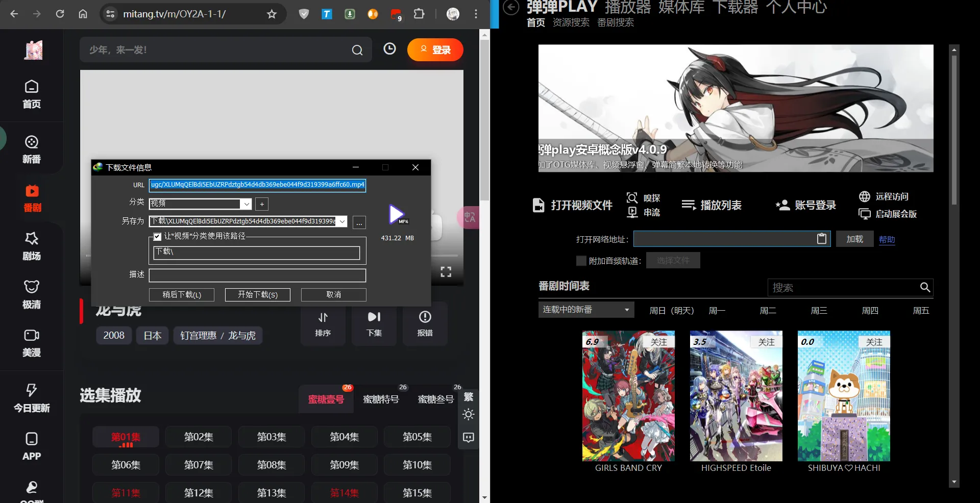980x503 pixels.
Task: Open 番剧 in the sidebar
Action: pos(32,198)
